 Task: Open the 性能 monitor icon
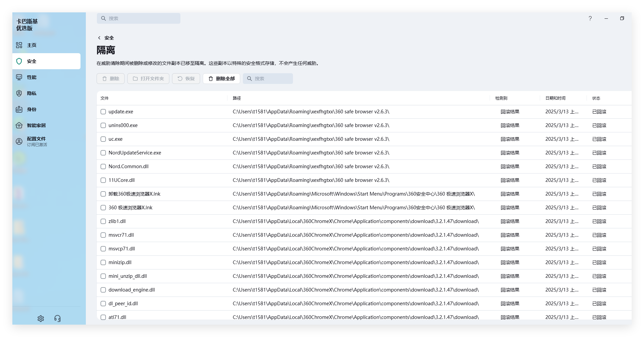coord(19,77)
